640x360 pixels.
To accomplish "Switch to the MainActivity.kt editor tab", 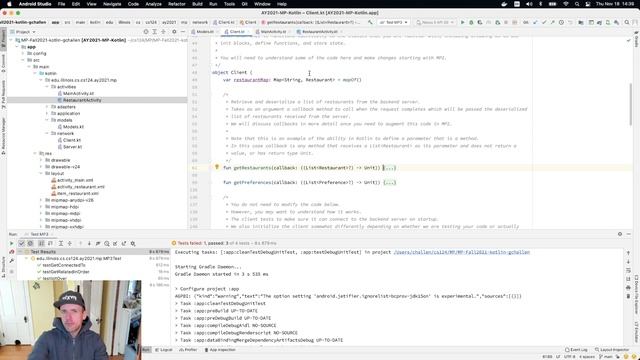I will coord(273,31).
